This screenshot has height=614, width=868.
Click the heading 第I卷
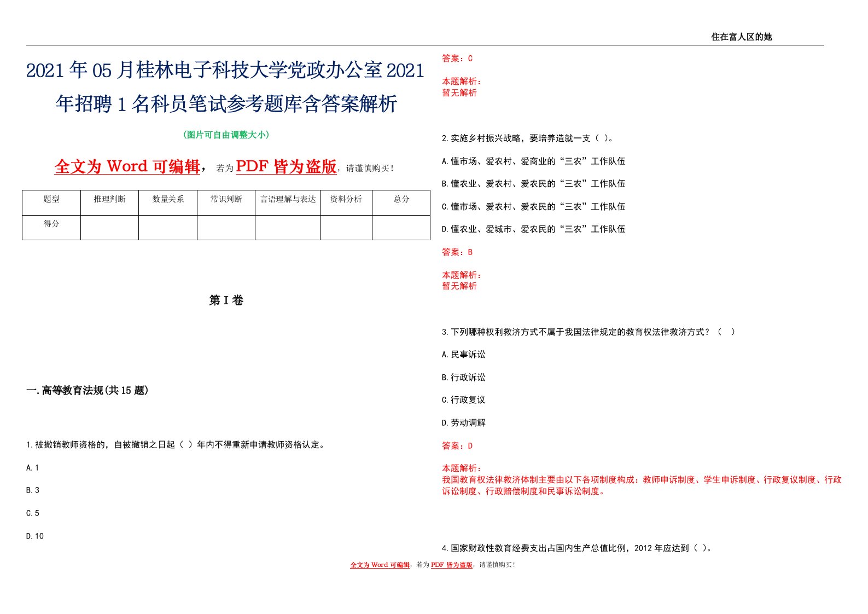(226, 300)
